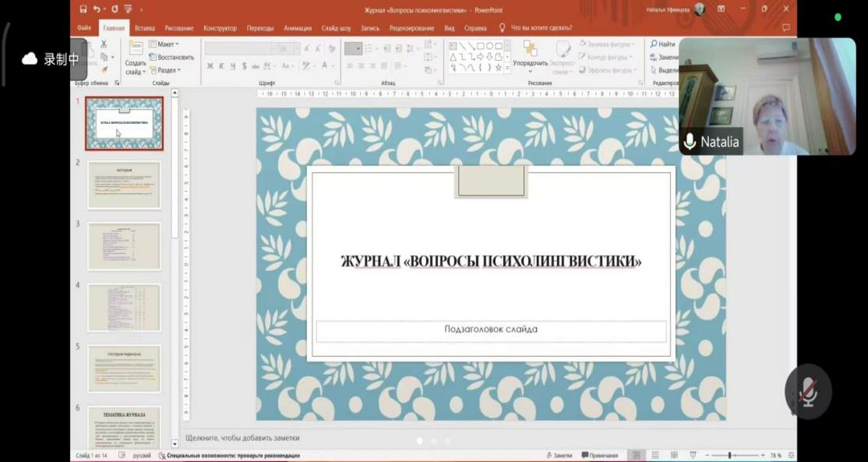Viewport: 868px width, 462px height.
Task: Open the font name combo box
Action: [x=239, y=48]
